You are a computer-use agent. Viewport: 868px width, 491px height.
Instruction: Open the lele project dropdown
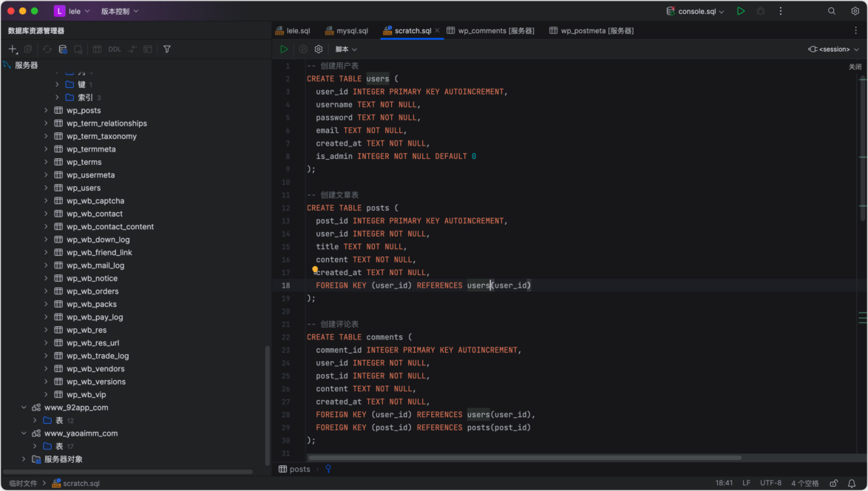(72, 11)
